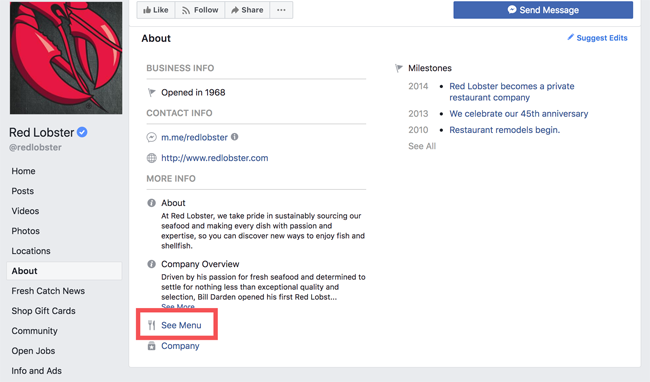Screen dimensions: 650x382
Task: Click the Company Overview heading
Action: [200, 264]
